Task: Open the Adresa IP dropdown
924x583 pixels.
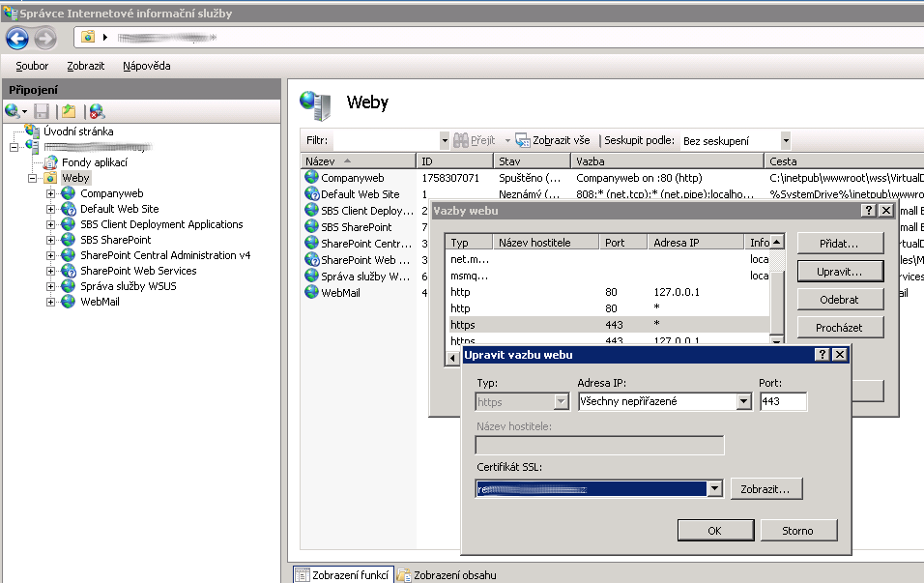Action: click(x=743, y=401)
